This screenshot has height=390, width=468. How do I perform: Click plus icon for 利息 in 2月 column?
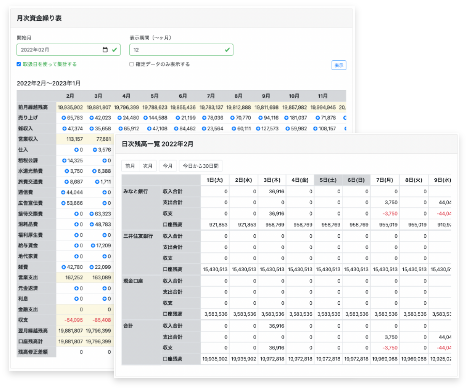click(x=76, y=299)
